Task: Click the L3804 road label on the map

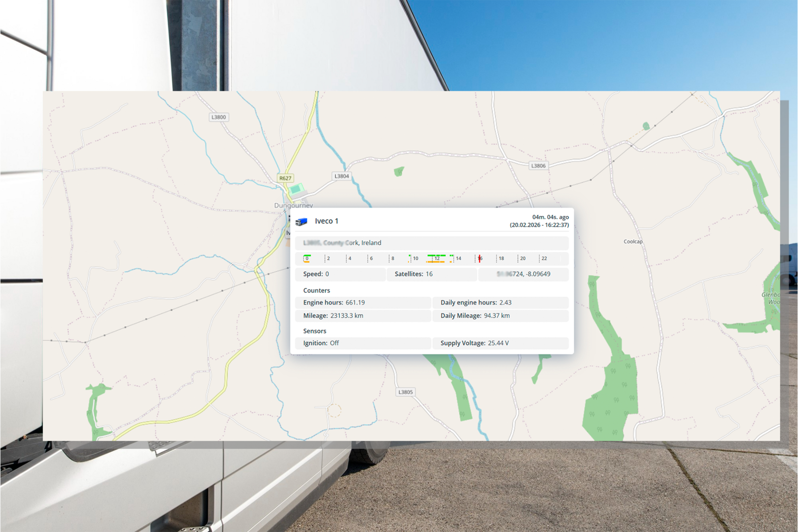Action: click(x=342, y=176)
